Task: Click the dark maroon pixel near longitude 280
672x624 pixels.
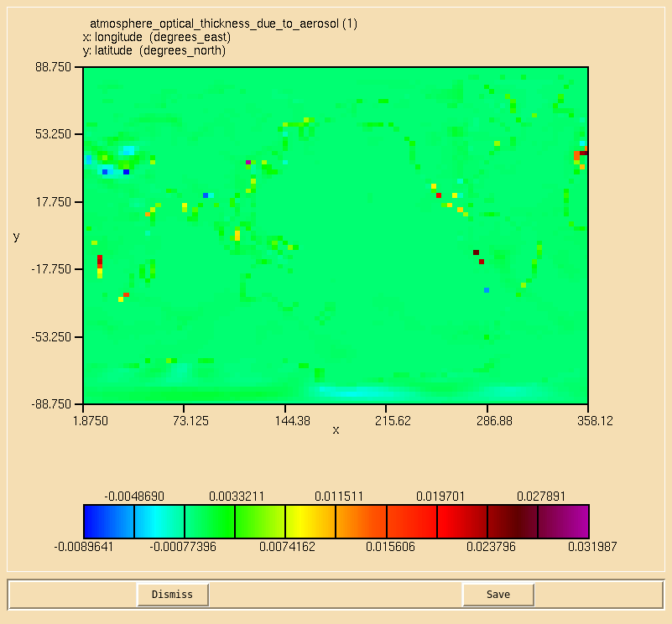Action: tap(476, 252)
